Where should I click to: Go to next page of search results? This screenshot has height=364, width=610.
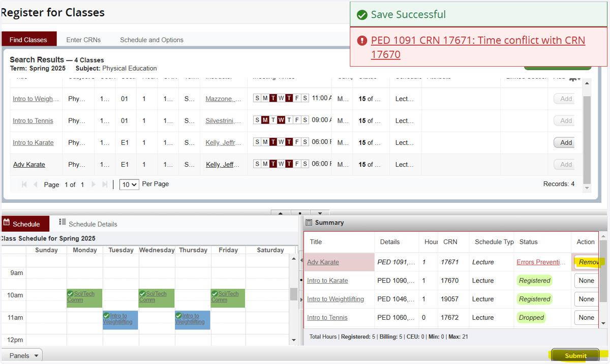(94, 185)
